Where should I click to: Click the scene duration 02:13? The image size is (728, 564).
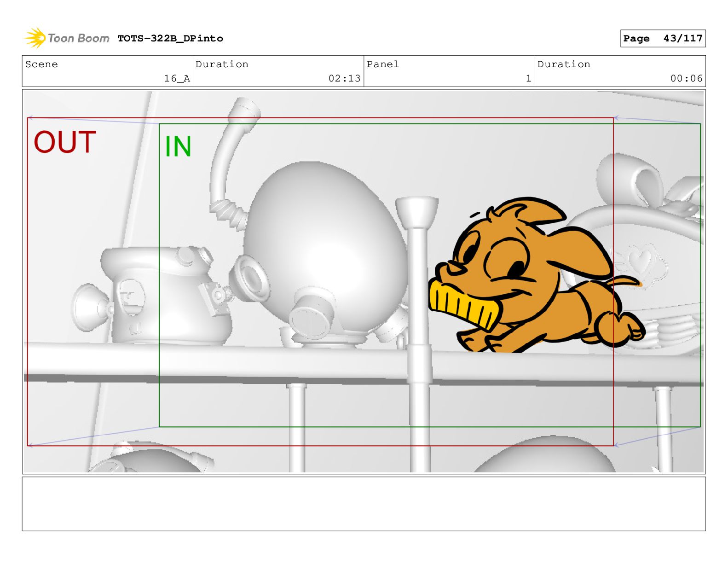[x=344, y=79]
